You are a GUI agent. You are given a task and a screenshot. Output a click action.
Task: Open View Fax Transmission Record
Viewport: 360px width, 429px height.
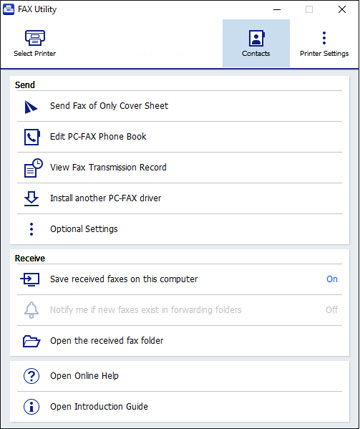point(108,167)
